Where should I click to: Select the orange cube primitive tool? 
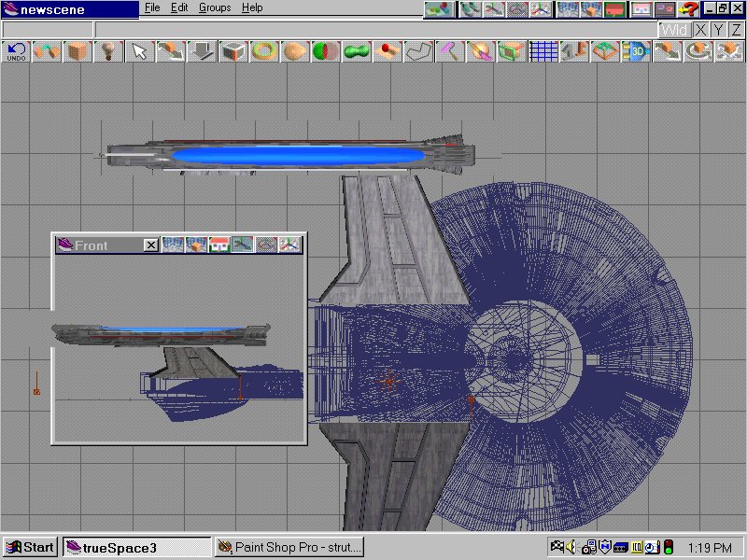coord(78,51)
